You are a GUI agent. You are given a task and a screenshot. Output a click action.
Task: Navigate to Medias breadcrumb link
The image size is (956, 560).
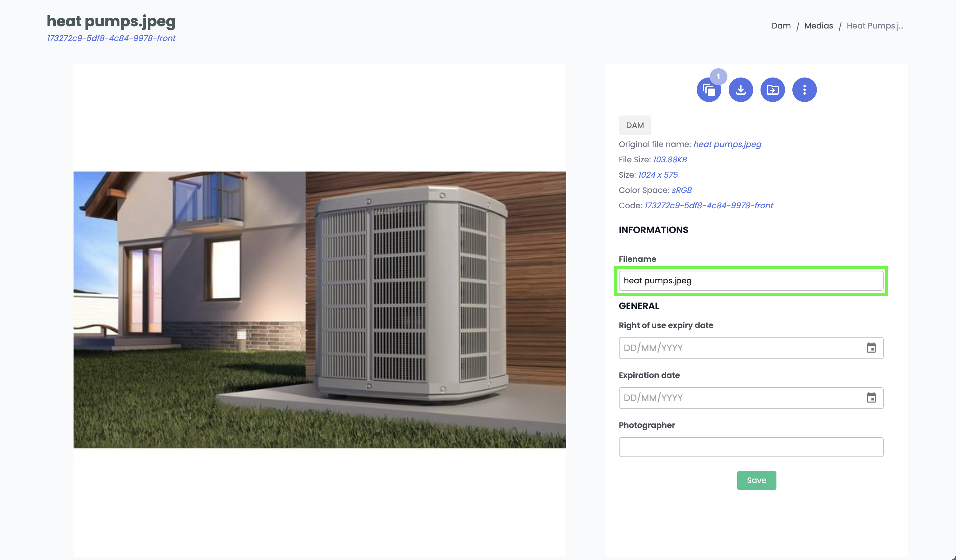(819, 26)
